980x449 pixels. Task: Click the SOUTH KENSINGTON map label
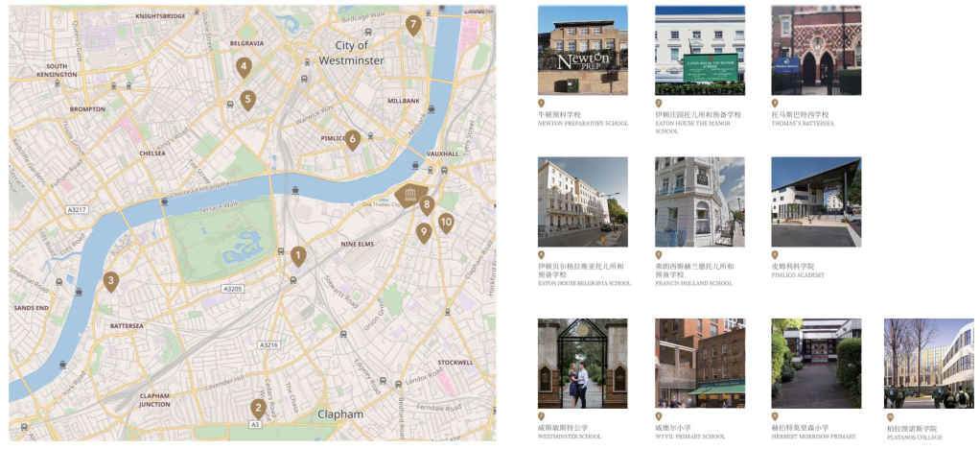pyautogui.click(x=57, y=70)
